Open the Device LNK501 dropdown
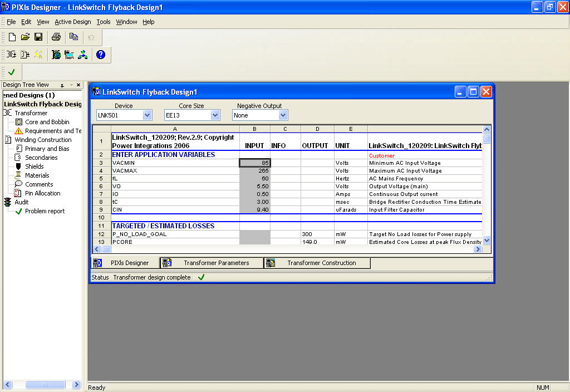 pos(147,115)
